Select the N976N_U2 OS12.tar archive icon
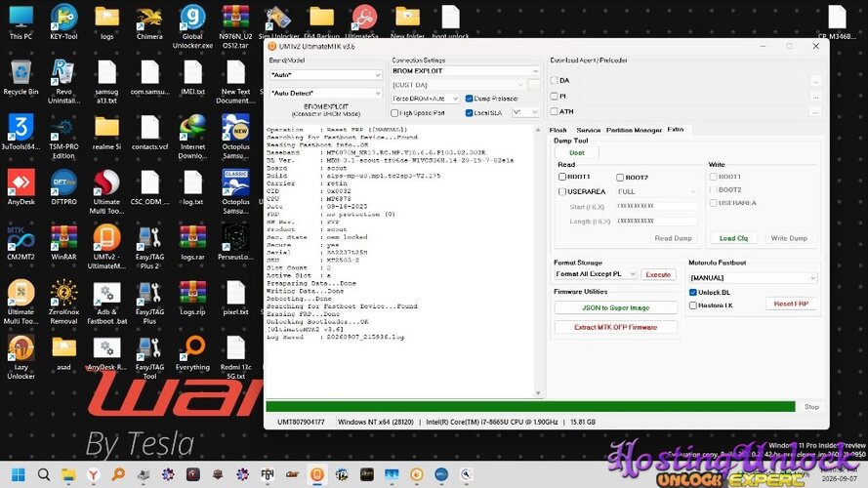This screenshot has height=488, width=868. [x=236, y=26]
